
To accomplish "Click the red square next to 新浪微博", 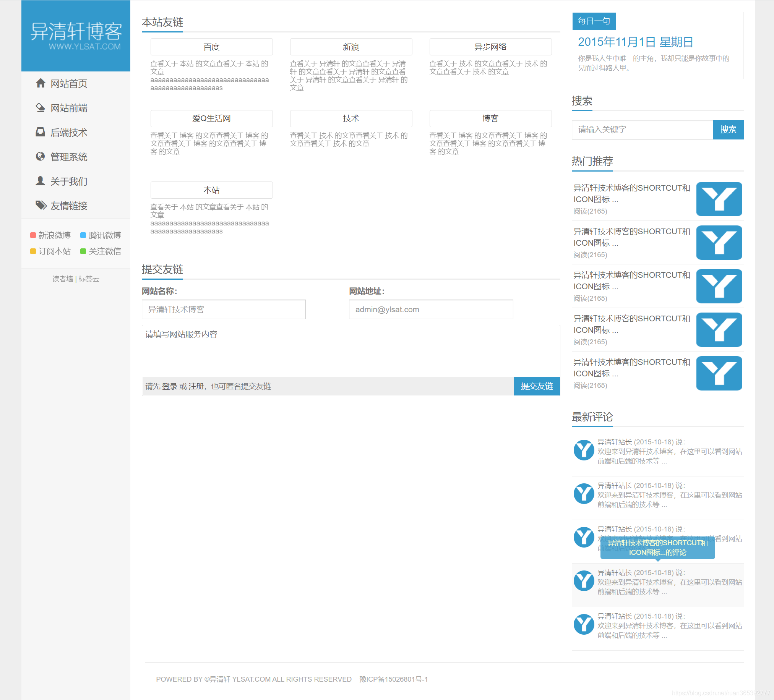I will pos(33,235).
